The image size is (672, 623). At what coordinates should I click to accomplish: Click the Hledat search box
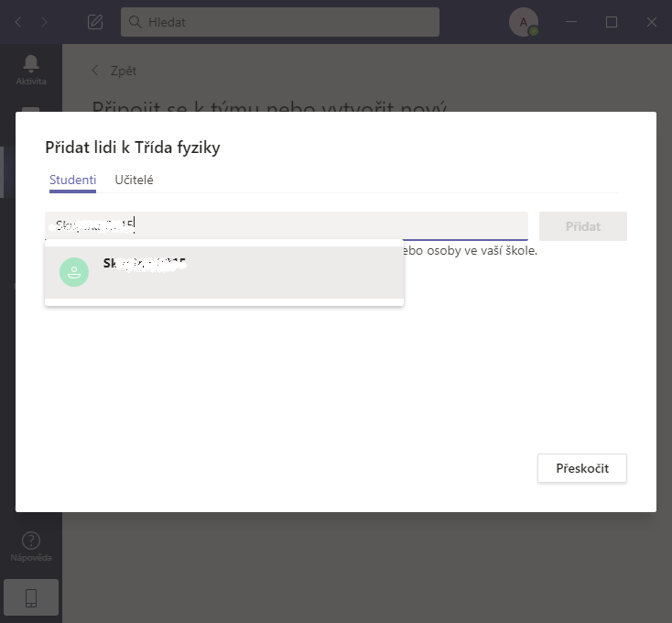(x=280, y=22)
